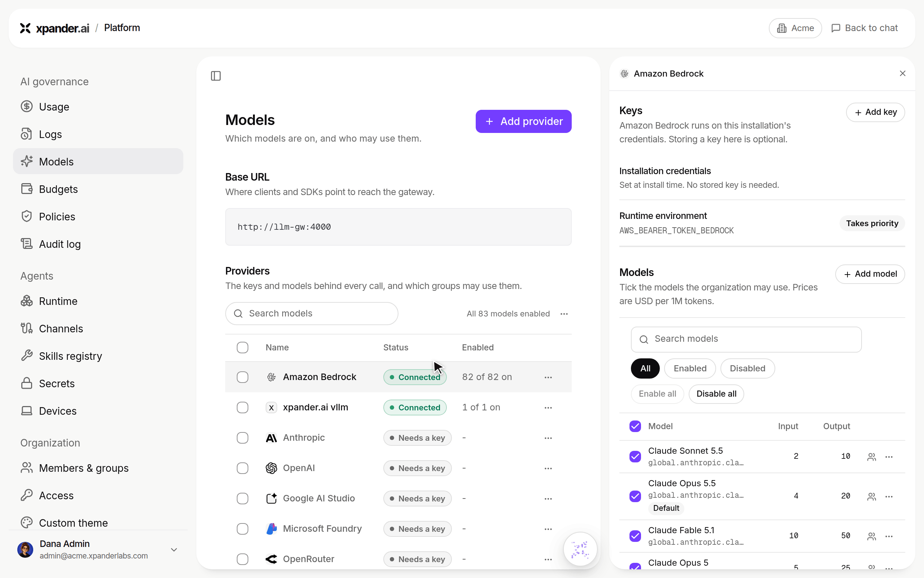Open Audit log in the sidebar
The height and width of the screenshot is (578, 924).
point(98,244)
